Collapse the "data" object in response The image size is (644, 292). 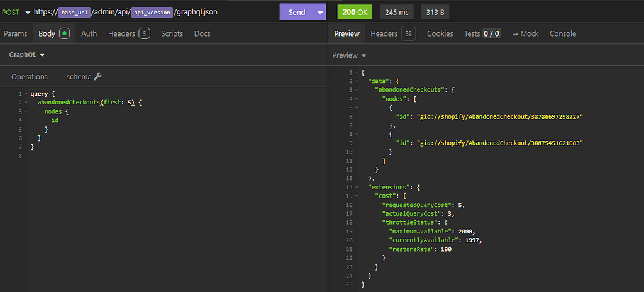356,81
